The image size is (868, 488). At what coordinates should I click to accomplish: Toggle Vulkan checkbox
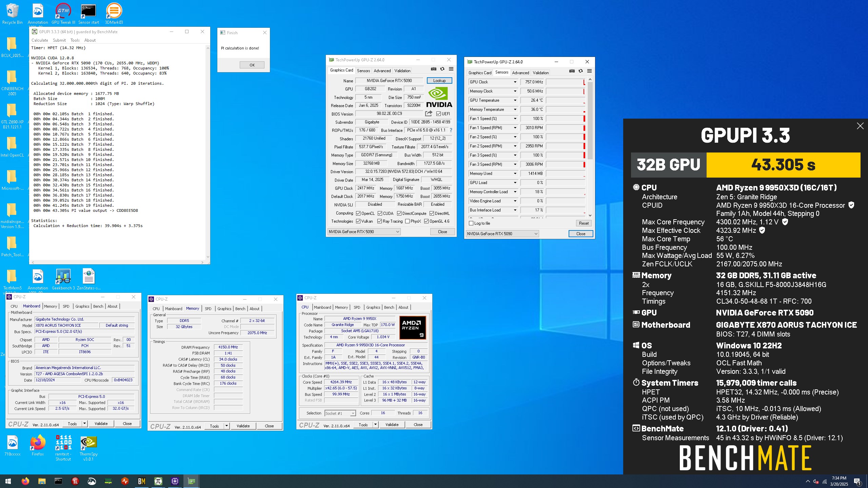tap(358, 221)
